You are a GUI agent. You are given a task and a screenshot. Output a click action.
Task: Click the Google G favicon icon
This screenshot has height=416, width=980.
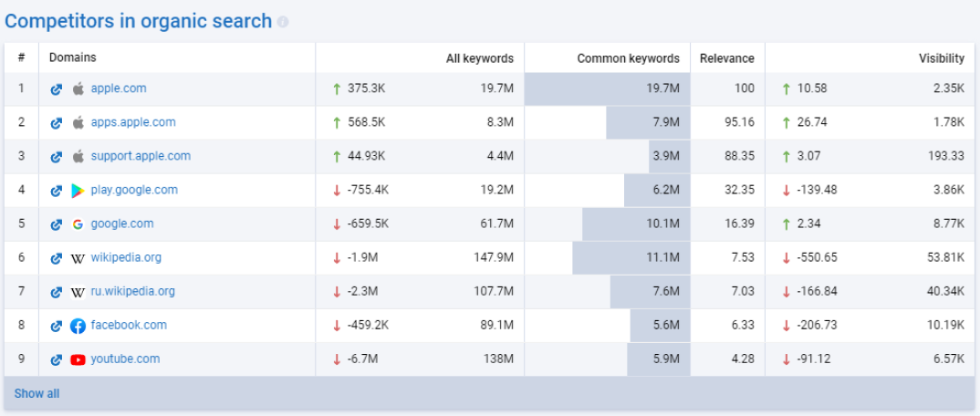click(78, 224)
